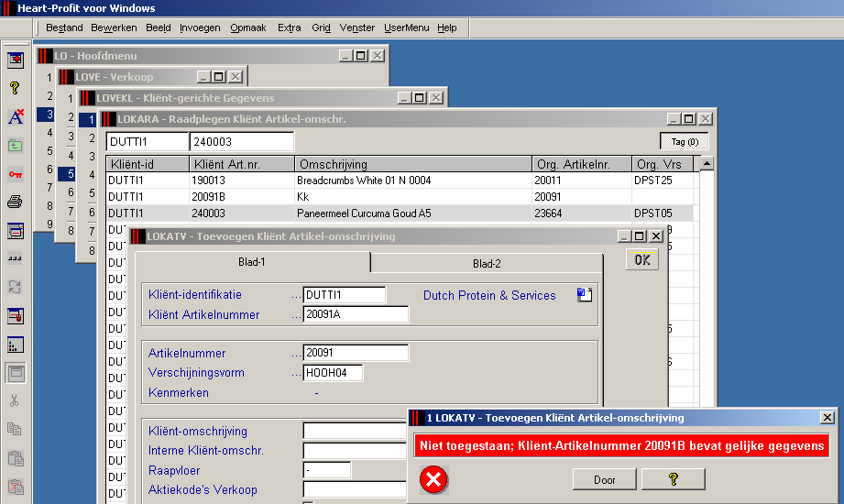844x504 pixels.
Task: Click the Omschrijving column header
Action: tap(413, 164)
